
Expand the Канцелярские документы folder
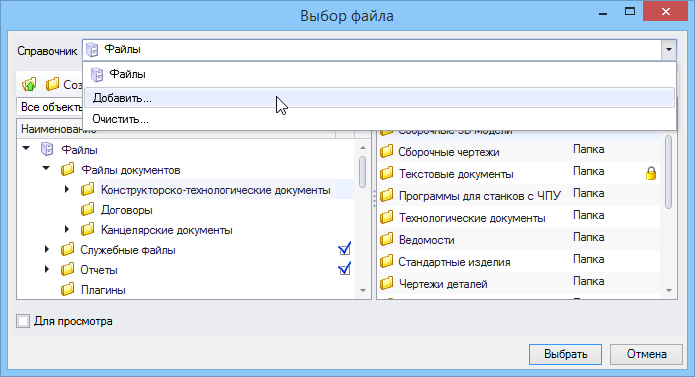click(x=66, y=229)
